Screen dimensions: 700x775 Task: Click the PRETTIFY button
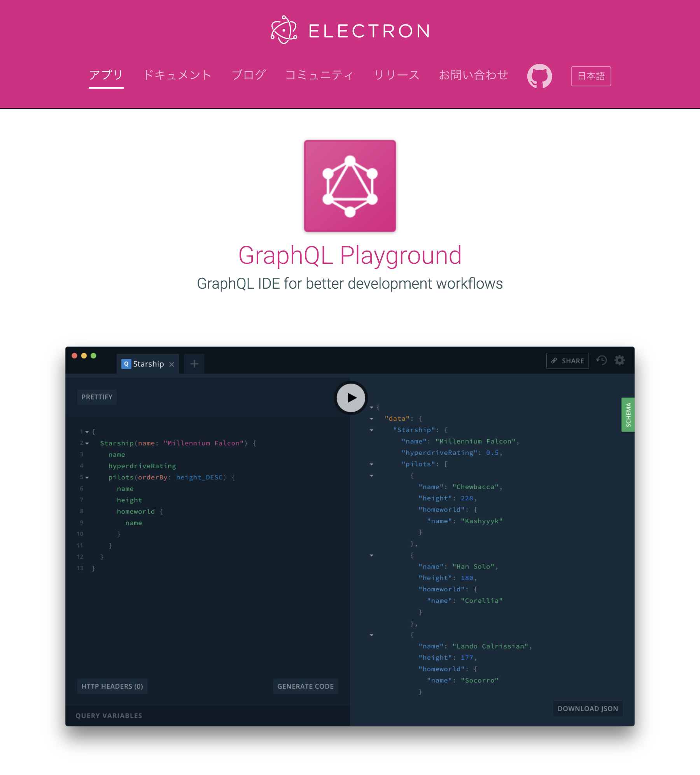pos(96,396)
